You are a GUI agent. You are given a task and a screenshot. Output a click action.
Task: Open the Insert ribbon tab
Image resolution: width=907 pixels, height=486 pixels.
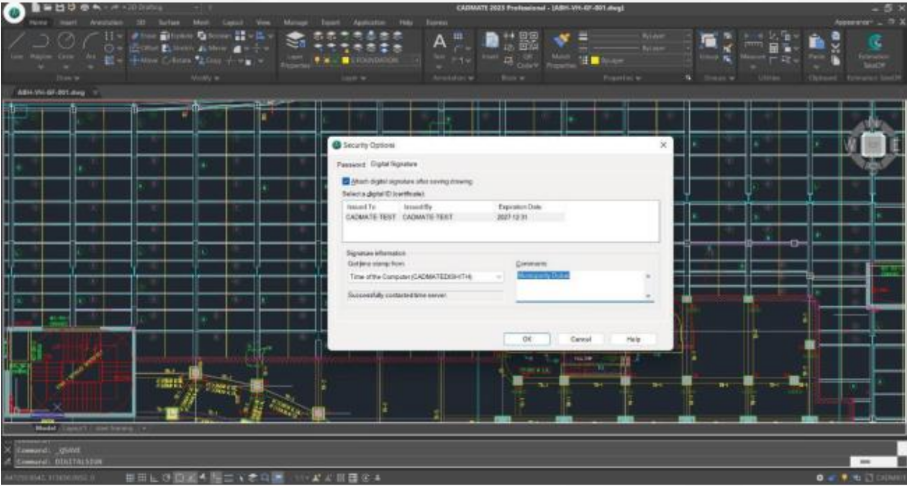coord(70,20)
